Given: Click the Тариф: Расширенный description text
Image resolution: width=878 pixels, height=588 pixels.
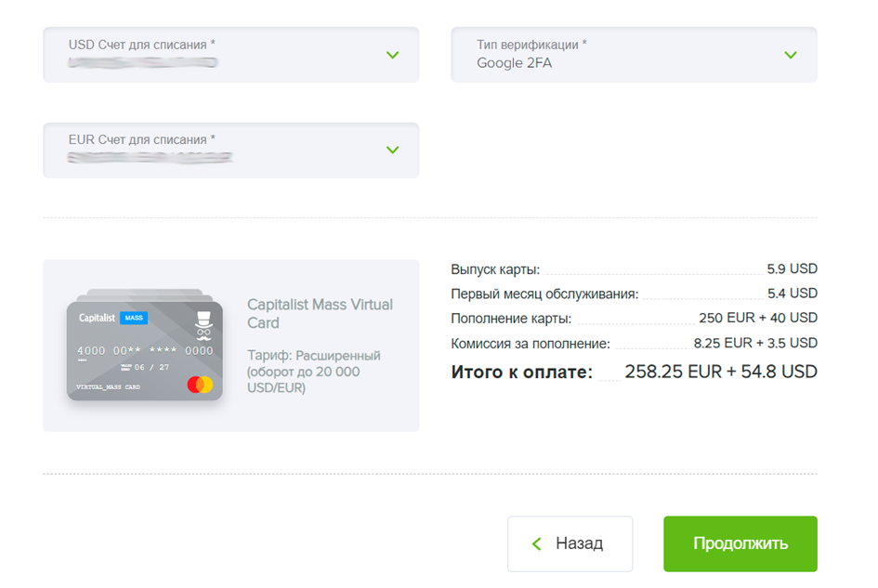Looking at the screenshot, I should coord(314,372).
